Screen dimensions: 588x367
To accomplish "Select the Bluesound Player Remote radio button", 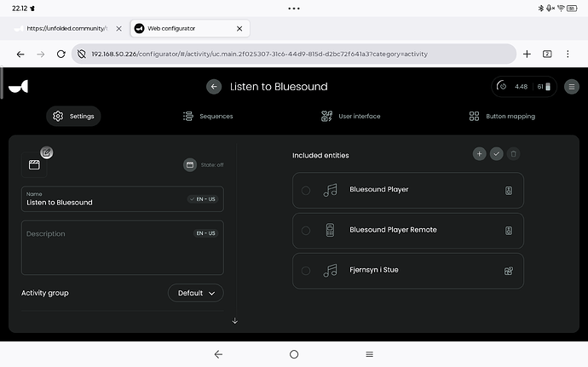I will point(306,231).
